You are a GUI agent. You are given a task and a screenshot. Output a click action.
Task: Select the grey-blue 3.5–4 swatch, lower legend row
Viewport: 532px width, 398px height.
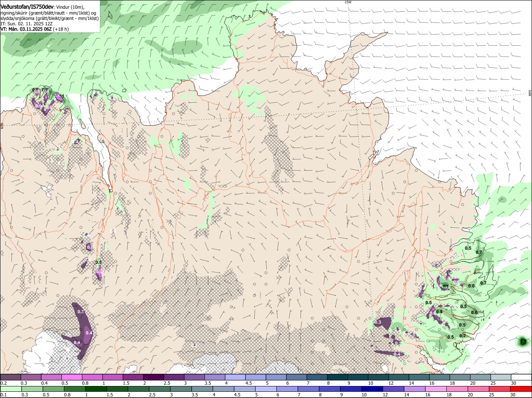coord(202,389)
